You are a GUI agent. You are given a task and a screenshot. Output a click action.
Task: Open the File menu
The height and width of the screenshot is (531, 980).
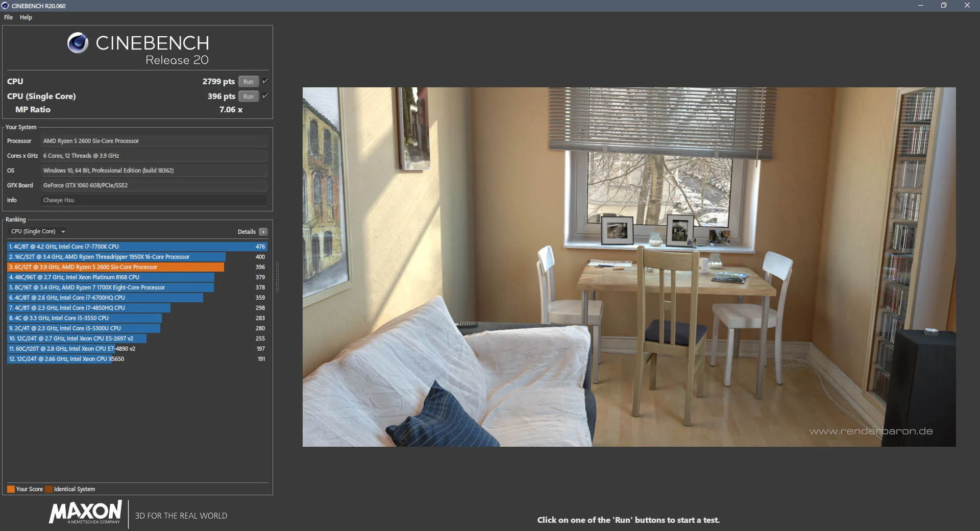tap(8, 17)
